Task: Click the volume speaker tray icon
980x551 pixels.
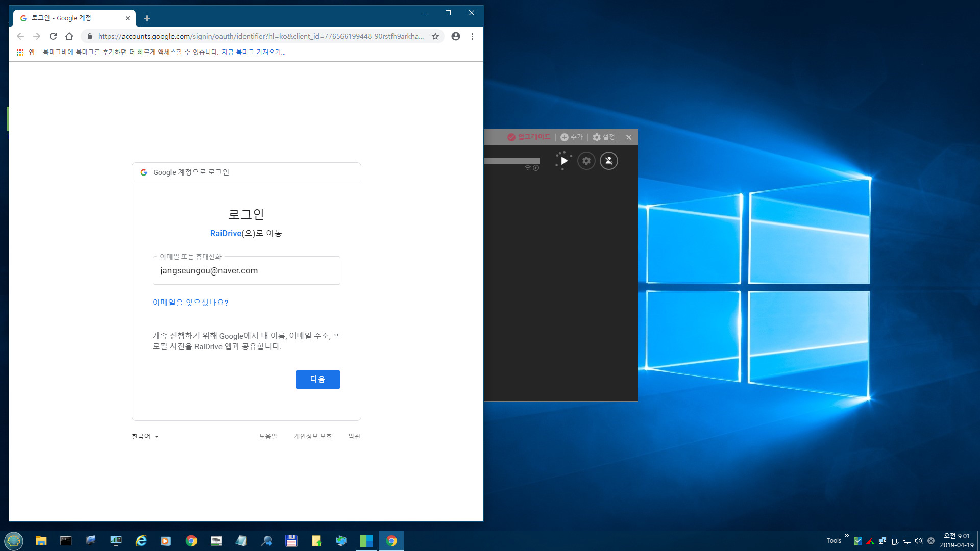Action: point(919,541)
